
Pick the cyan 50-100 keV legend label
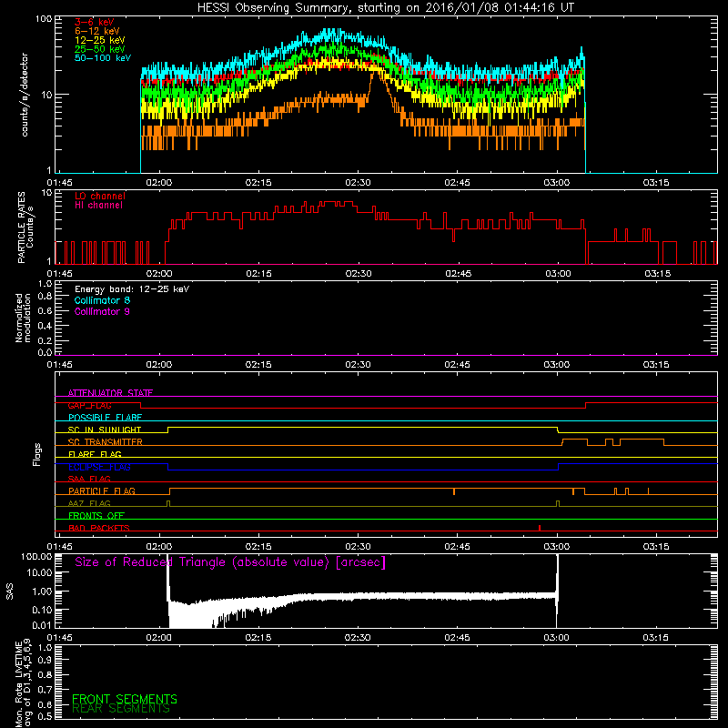point(103,58)
